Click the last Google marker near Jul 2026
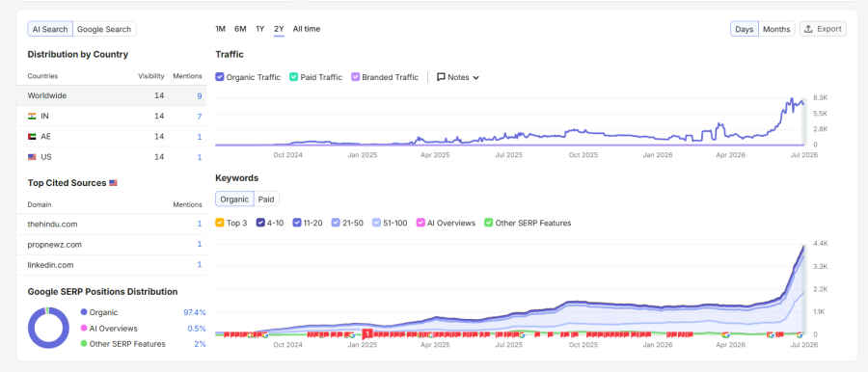This screenshot has width=868, height=372. point(800,335)
